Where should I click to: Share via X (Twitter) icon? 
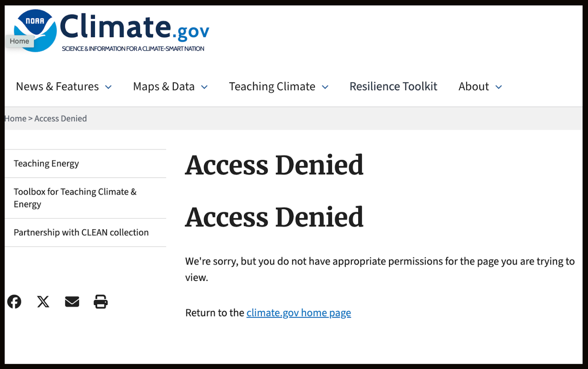[x=43, y=302]
